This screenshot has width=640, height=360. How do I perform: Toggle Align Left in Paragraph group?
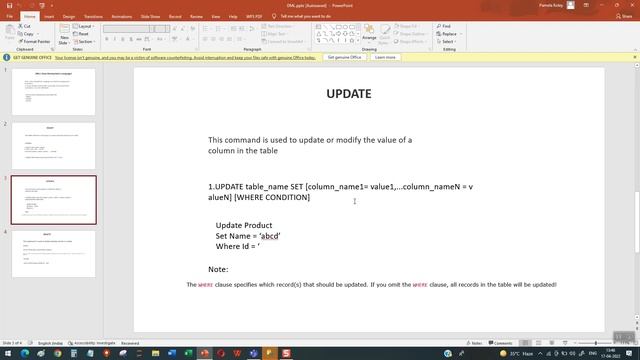205,39
